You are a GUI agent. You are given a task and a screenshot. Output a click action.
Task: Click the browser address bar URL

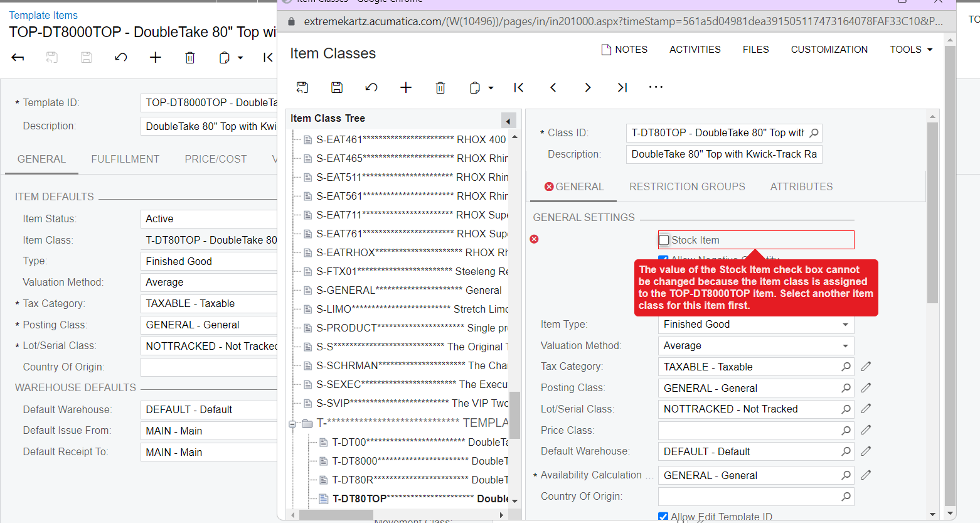click(623, 21)
